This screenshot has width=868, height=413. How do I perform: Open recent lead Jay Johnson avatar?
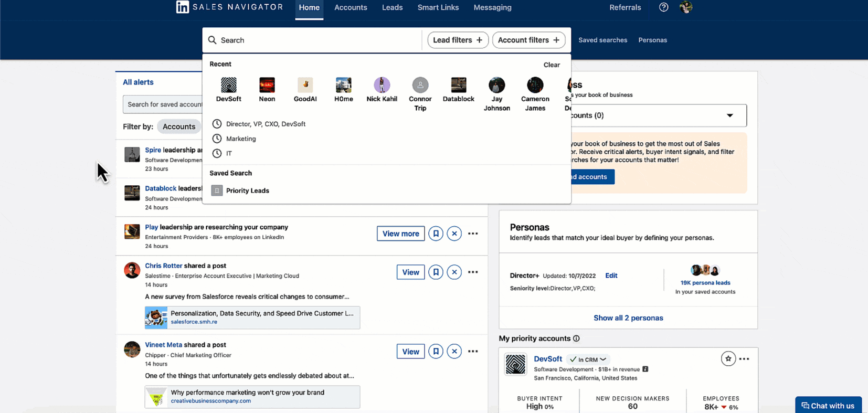point(496,85)
